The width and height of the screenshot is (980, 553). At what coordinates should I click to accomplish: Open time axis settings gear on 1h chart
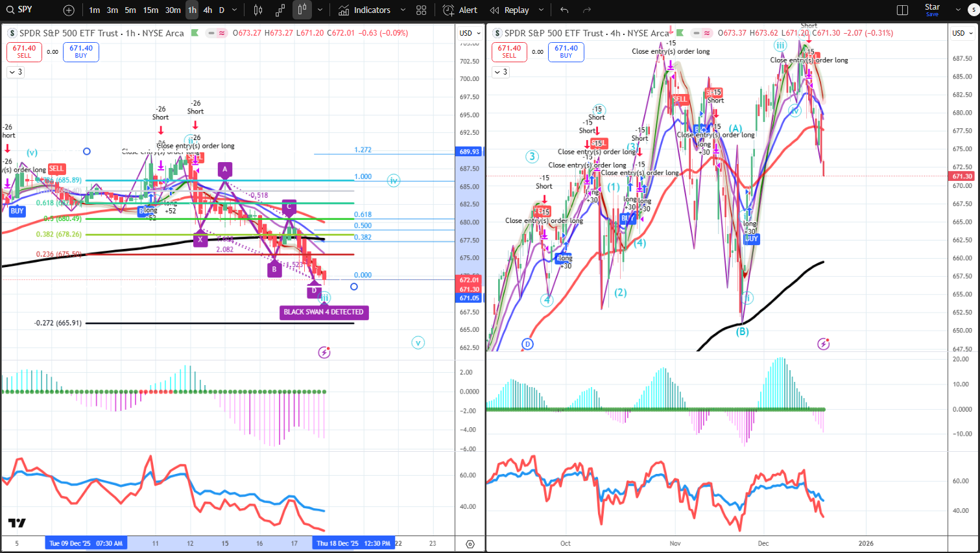(x=470, y=544)
